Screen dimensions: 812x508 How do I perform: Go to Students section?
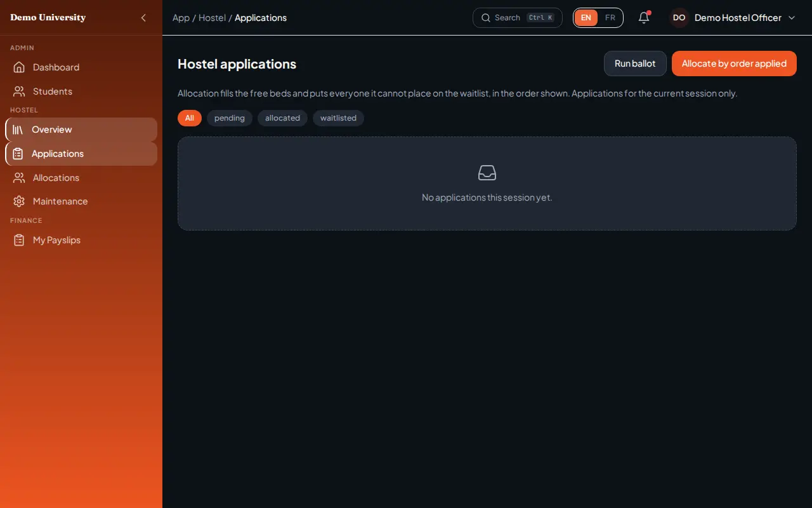point(81,91)
